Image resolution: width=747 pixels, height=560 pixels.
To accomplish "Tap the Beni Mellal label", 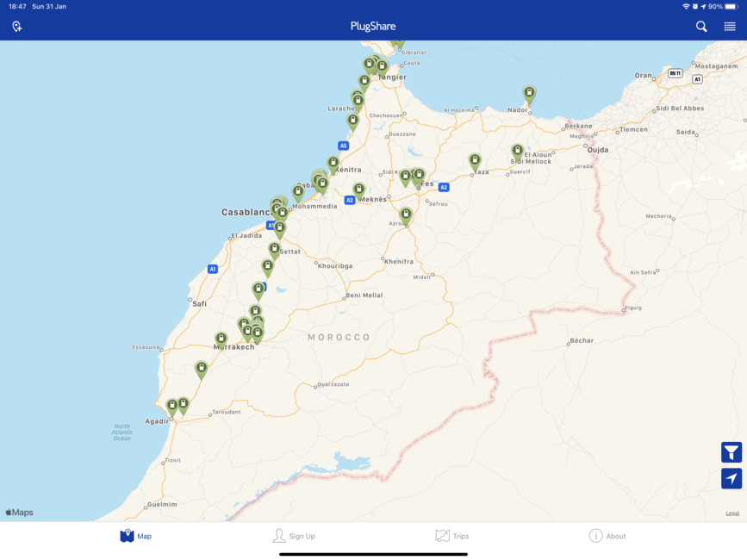I will pyautogui.click(x=364, y=296).
